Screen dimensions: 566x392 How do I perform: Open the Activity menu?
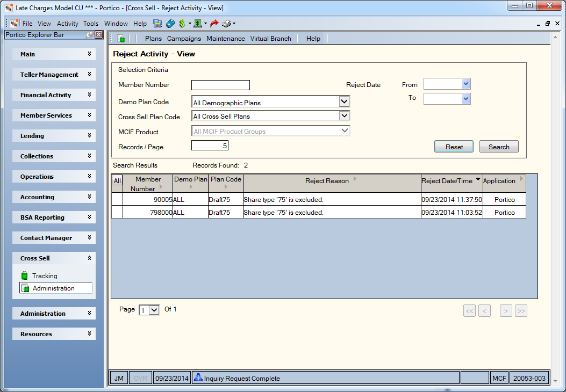point(68,24)
